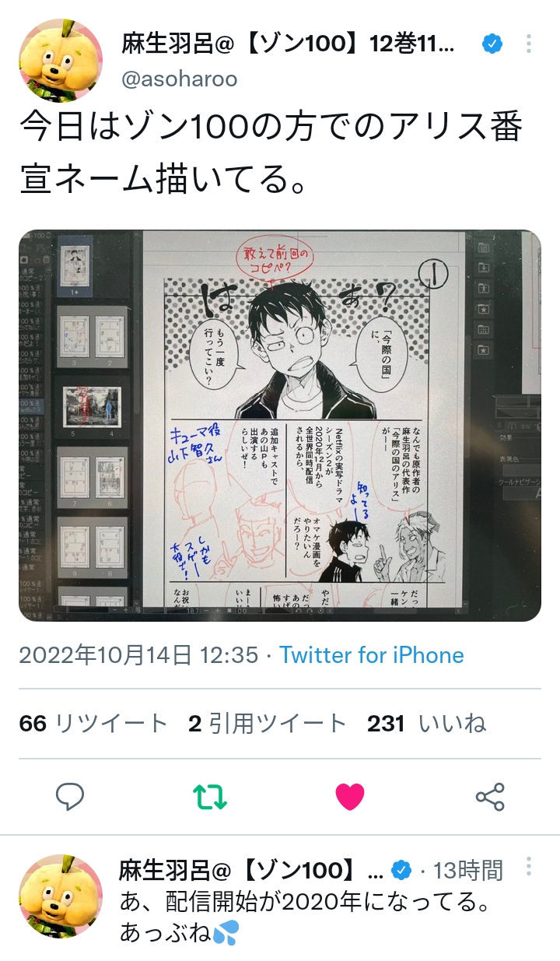View the 2 quote tweets
The image size is (560, 961).
[268, 724]
